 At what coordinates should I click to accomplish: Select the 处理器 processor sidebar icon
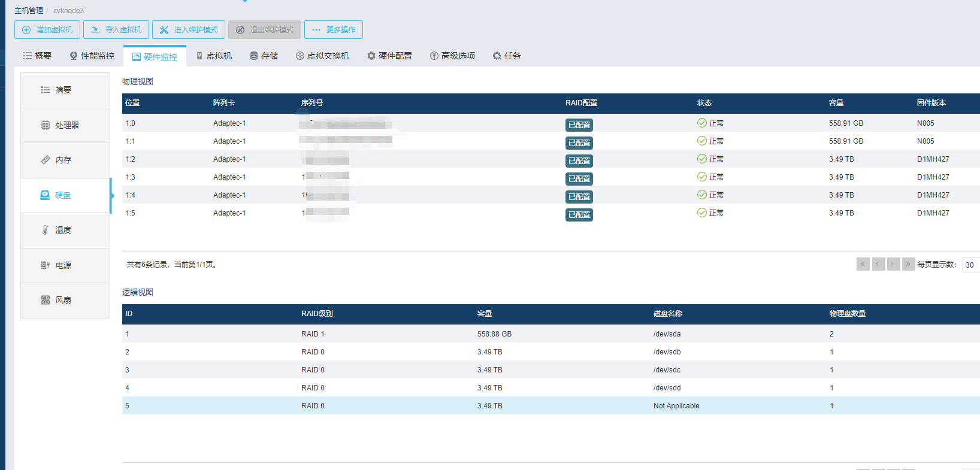[46, 125]
